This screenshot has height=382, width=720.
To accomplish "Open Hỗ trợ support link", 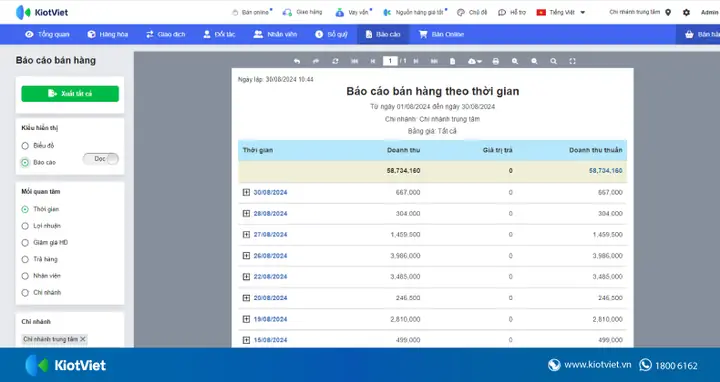I will pyautogui.click(x=512, y=12).
